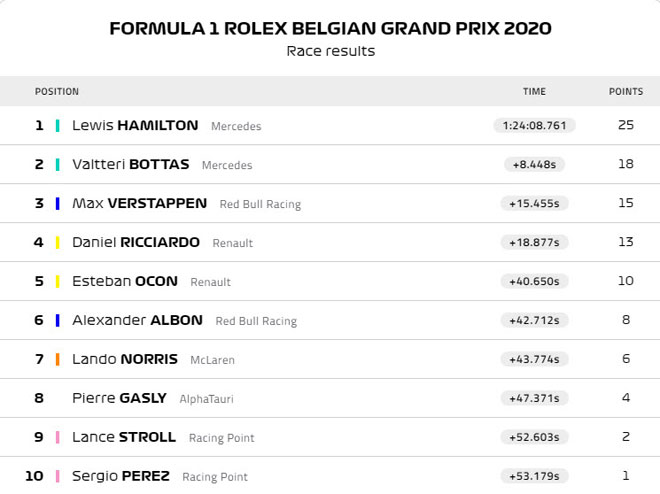
Task: Click Pierre Gasly's name
Action: tap(119, 398)
